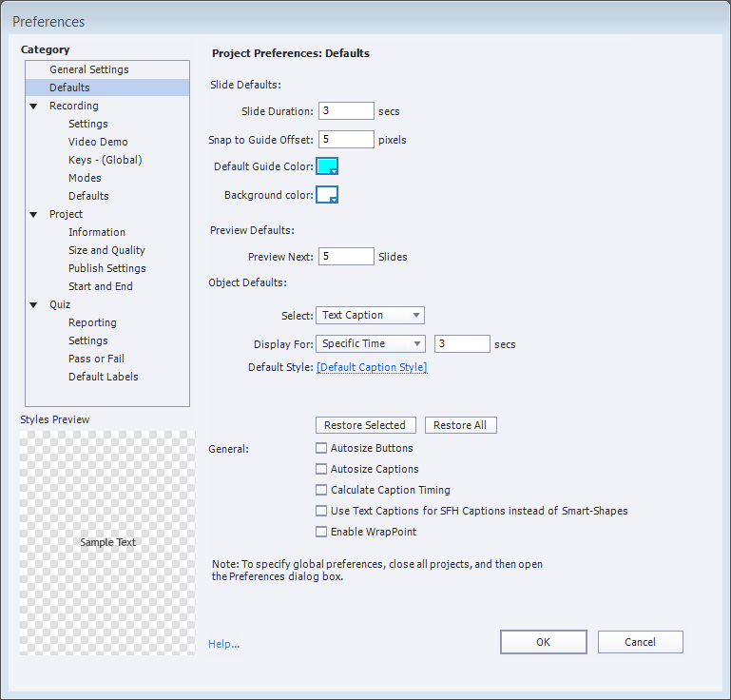Open Video Demo recording settings
Screen dimensions: 731x700
click(98, 142)
